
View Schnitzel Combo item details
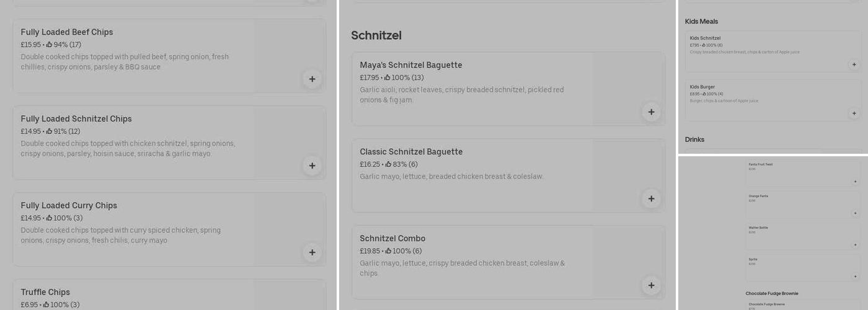[x=392, y=239]
